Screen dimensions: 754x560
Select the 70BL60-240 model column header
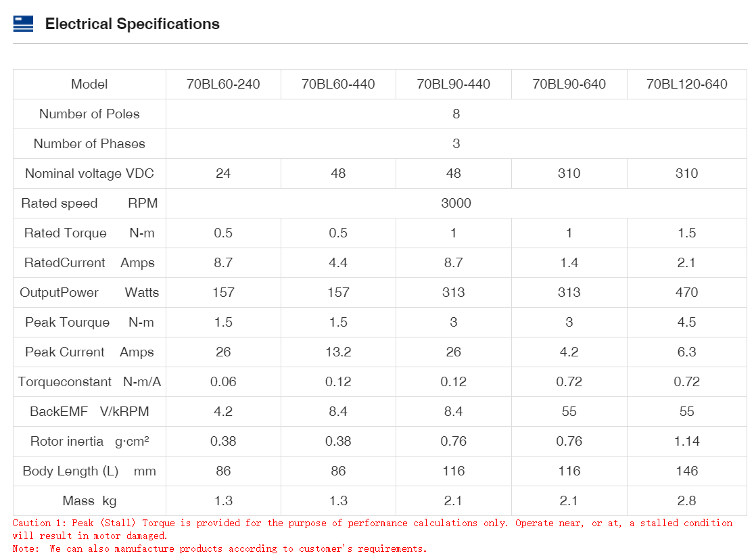coord(223,85)
